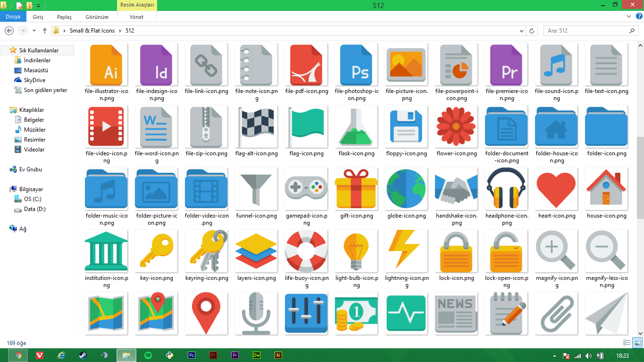Open Spotify from the taskbar
644x362 pixels.
point(148,355)
